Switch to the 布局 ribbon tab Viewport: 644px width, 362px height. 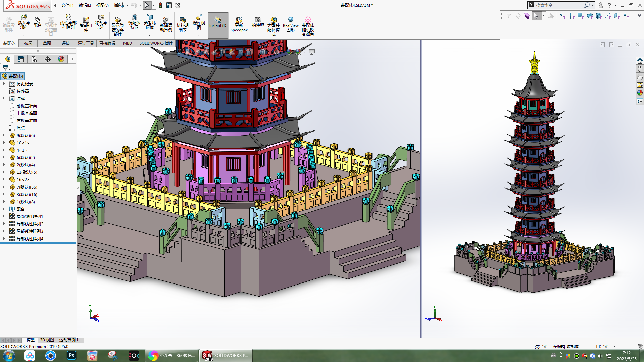coord(28,43)
